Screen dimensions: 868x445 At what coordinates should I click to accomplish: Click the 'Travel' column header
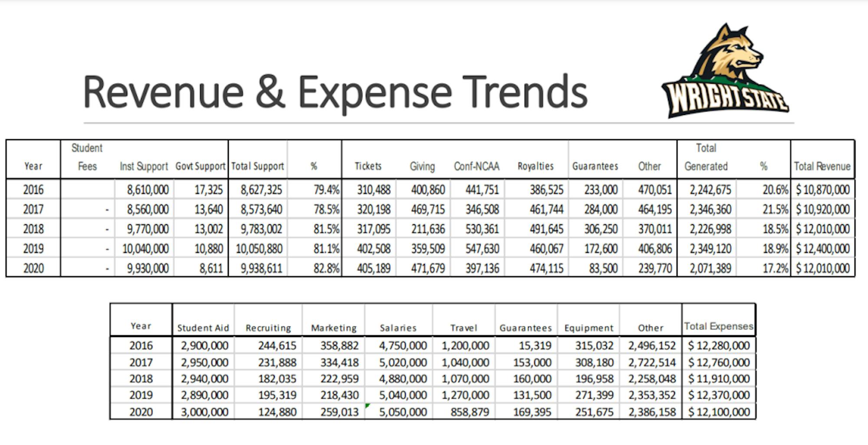click(x=464, y=328)
